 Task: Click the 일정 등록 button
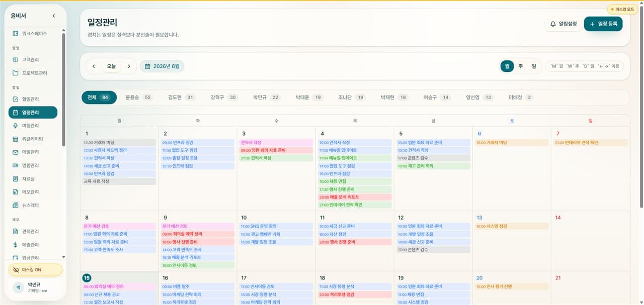click(603, 24)
